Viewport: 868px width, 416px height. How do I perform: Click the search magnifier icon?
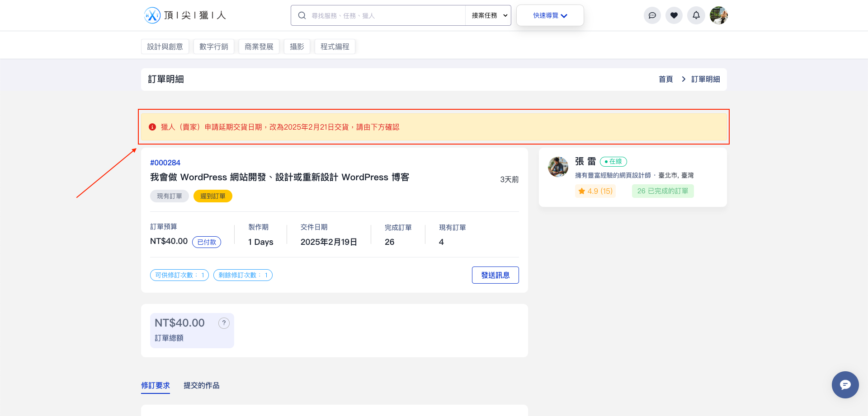[302, 15]
